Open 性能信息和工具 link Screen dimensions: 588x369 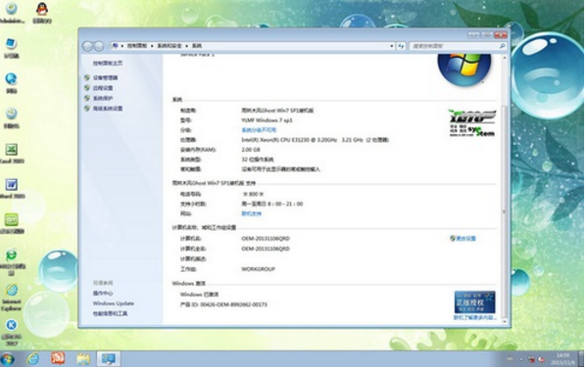(110, 313)
